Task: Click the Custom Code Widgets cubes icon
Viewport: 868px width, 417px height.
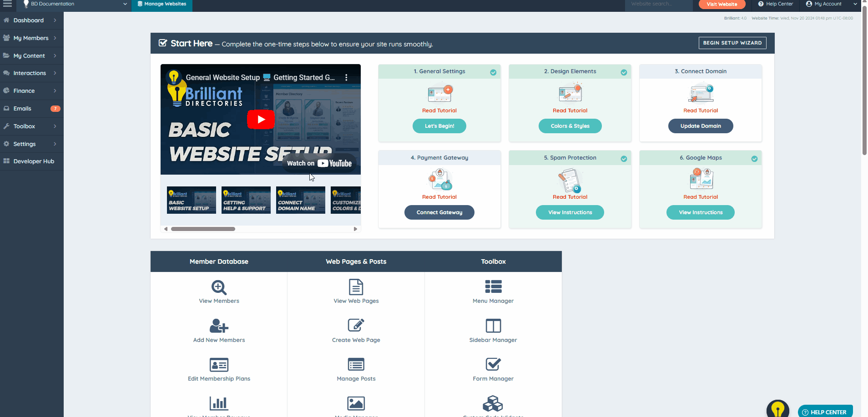Action: pos(493,403)
